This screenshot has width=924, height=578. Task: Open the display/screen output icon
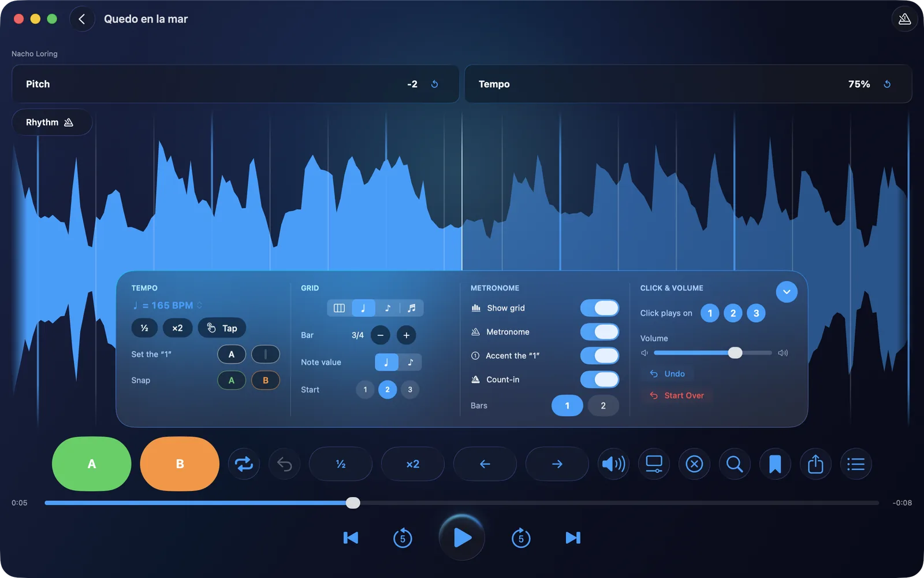[x=654, y=464]
